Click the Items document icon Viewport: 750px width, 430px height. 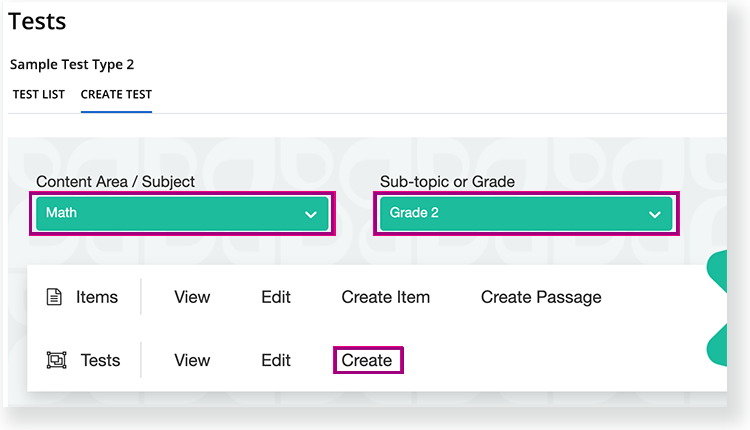[x=54, y=297]
